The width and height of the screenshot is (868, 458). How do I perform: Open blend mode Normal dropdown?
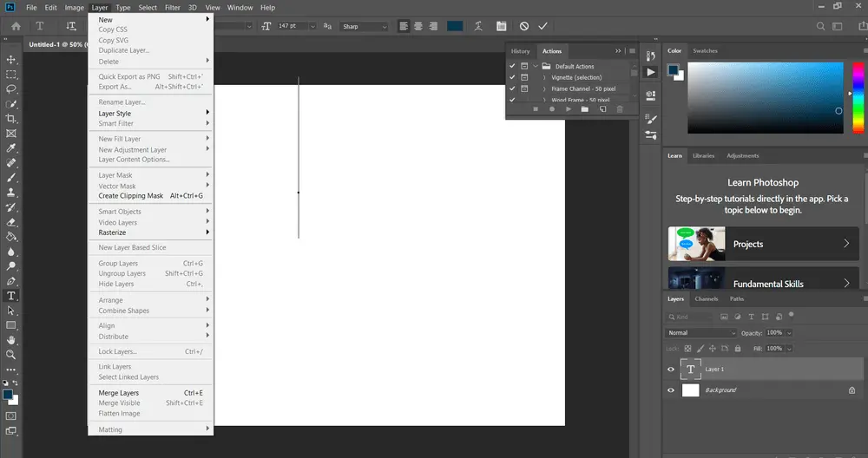pos(701,333)
